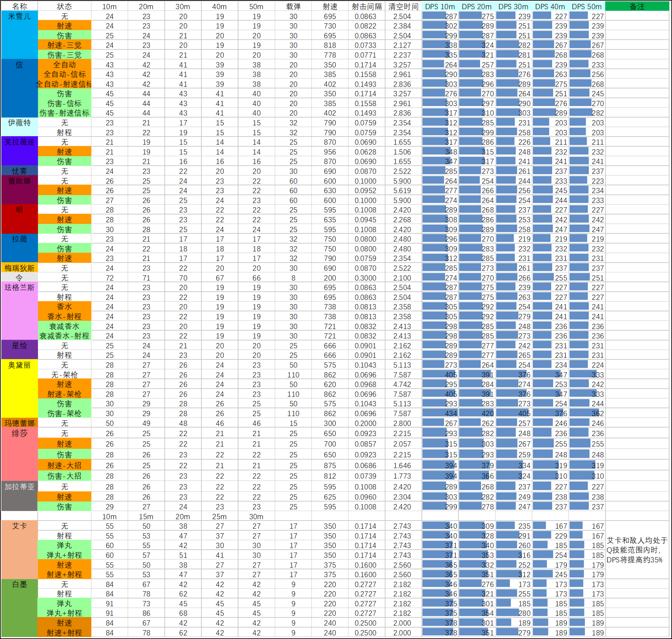Select the DPS 10m column header
The height and width of the screenshot is (639, 672).
click(440, 6)
